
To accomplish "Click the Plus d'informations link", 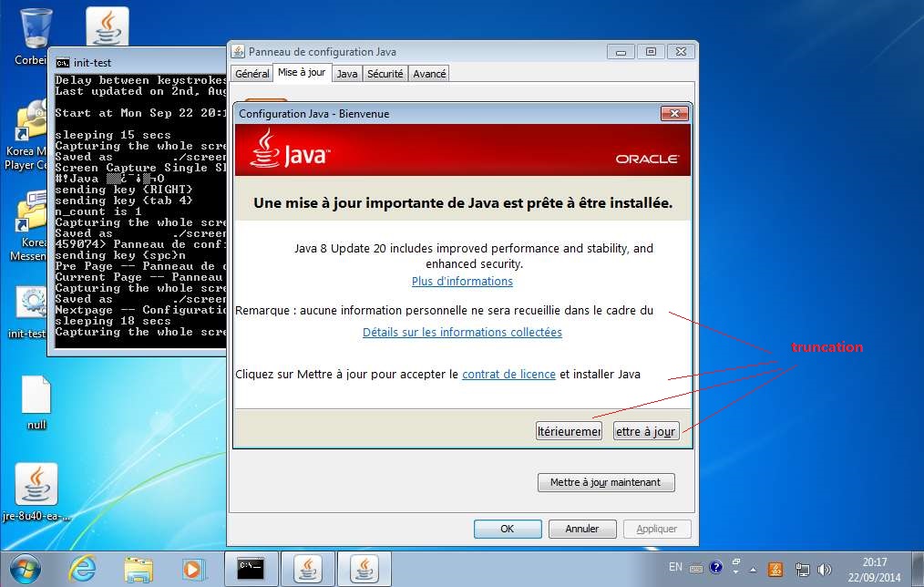I will click(x=462, y=282).
